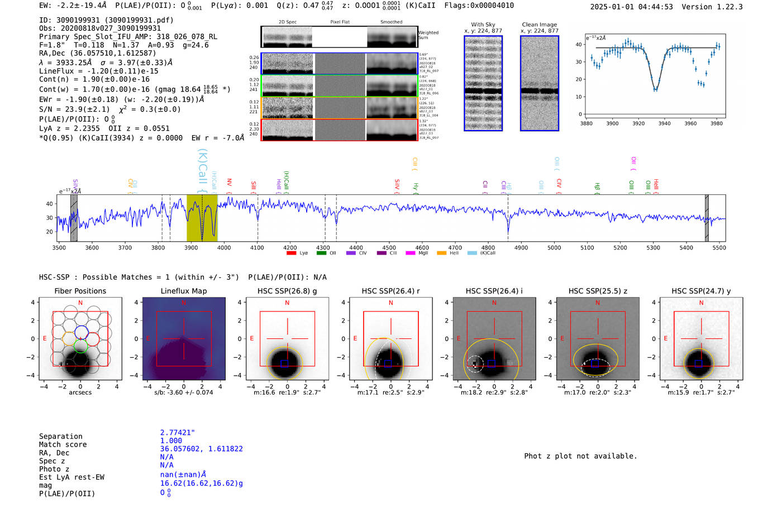Click the large (K)CaII line label

(202, 171)
